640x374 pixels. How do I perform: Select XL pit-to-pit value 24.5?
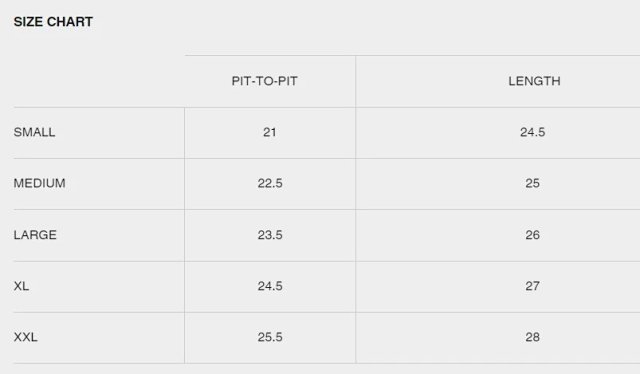(270, 286)
